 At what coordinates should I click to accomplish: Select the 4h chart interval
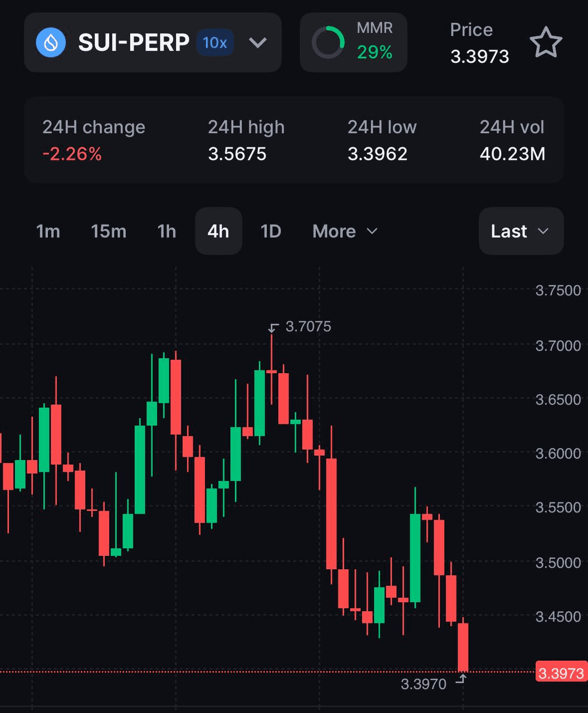click(218, 231)
